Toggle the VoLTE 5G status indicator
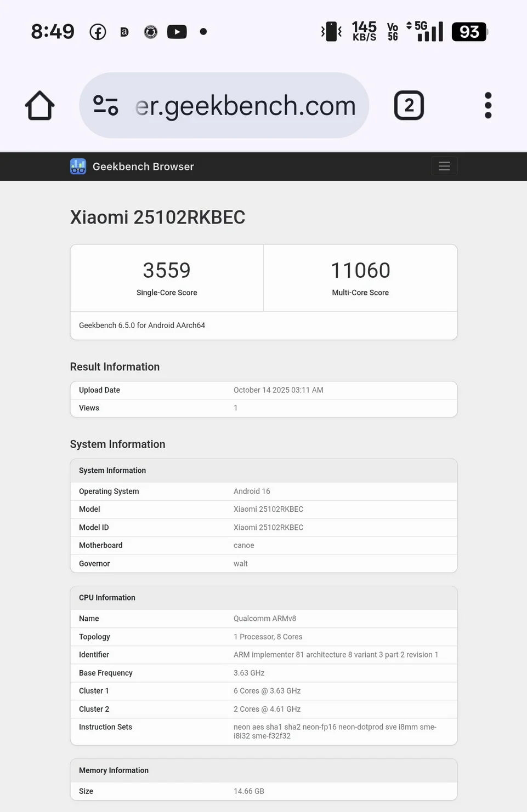The image size is (527, 812). point(392,31)
